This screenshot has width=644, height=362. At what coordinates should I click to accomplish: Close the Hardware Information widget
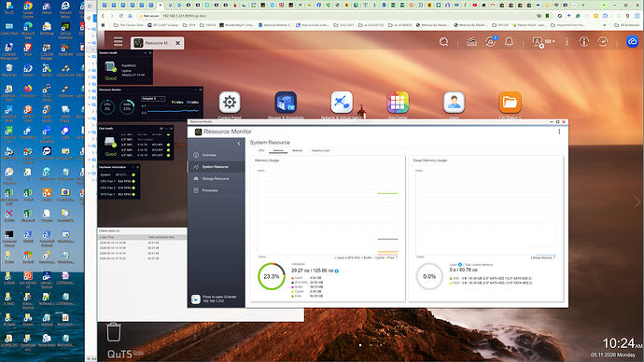pos(137,167)
